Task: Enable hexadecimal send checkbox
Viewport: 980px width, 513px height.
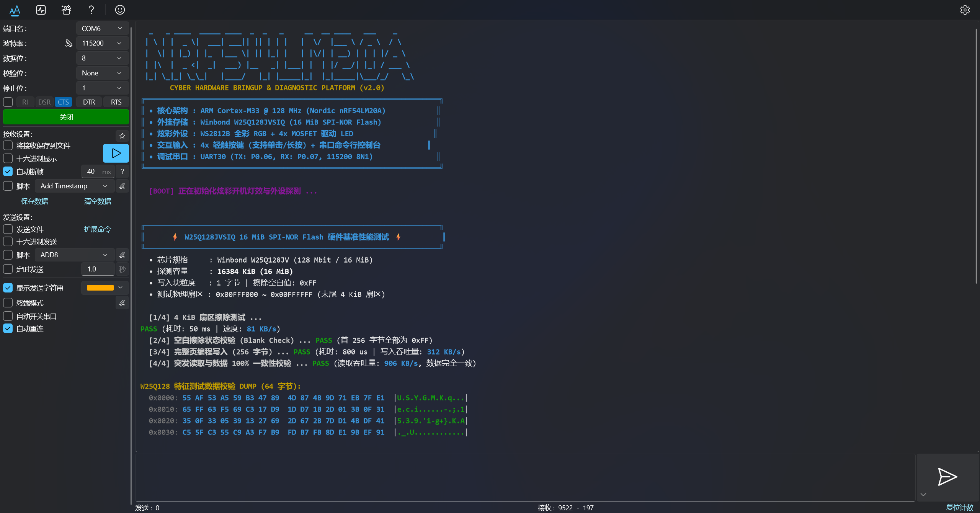Action: pos(8,242)
